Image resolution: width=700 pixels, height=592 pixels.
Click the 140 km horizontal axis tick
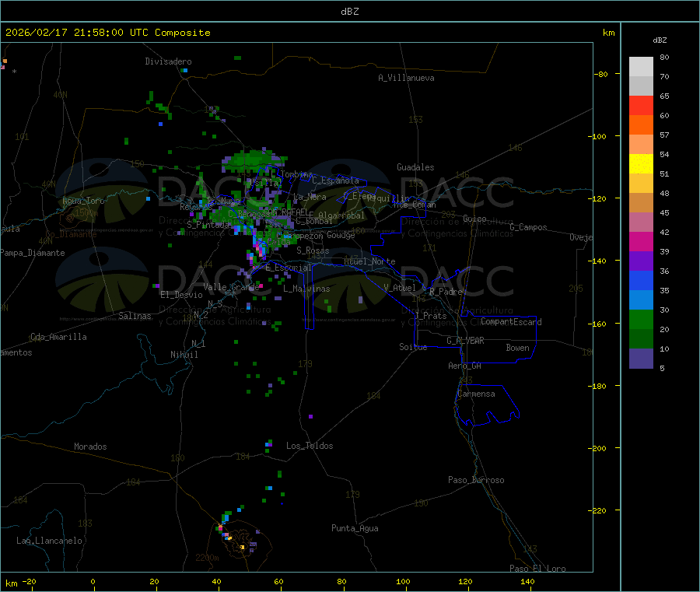tap(527, 581)
